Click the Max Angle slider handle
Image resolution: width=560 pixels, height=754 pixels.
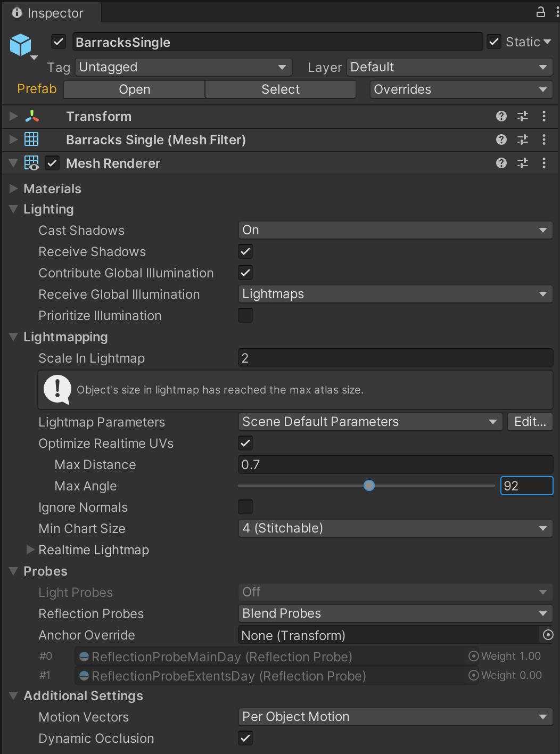click(x=369, y=486)
